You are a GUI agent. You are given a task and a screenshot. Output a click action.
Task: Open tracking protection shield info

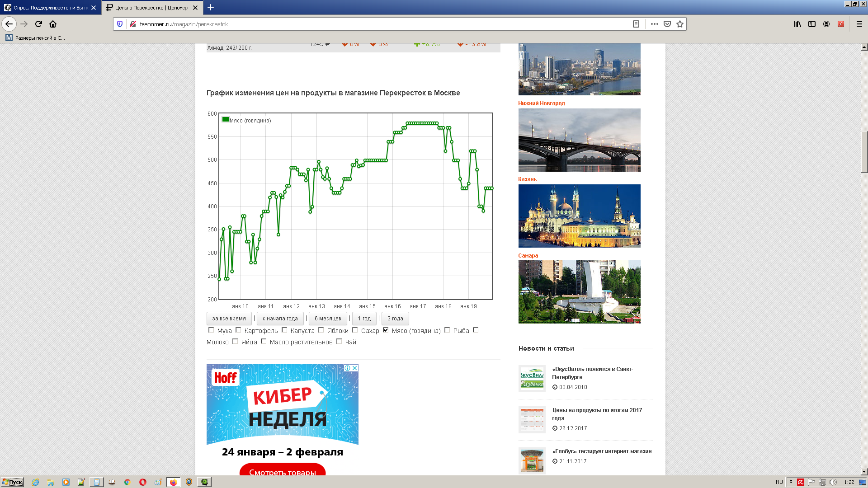pos(120,24)
